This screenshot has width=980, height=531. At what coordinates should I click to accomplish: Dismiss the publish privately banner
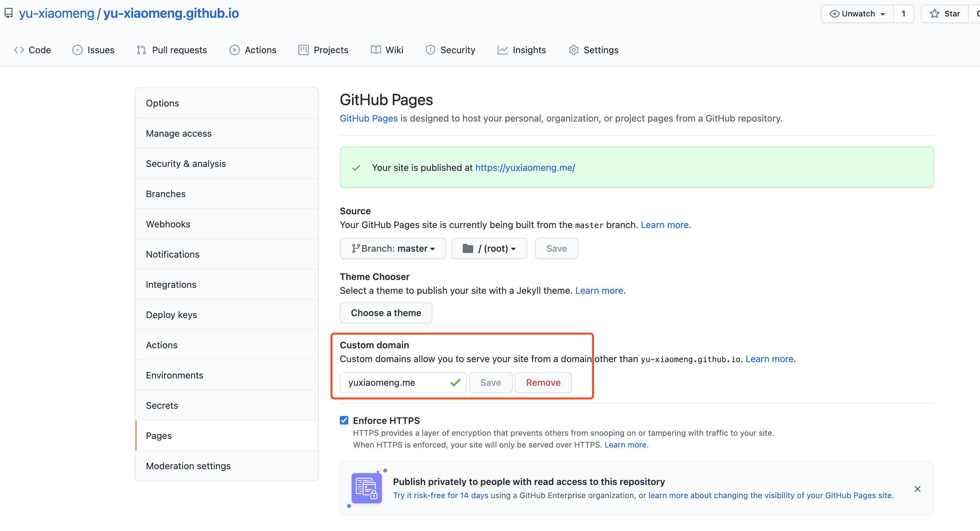point(918,489)
